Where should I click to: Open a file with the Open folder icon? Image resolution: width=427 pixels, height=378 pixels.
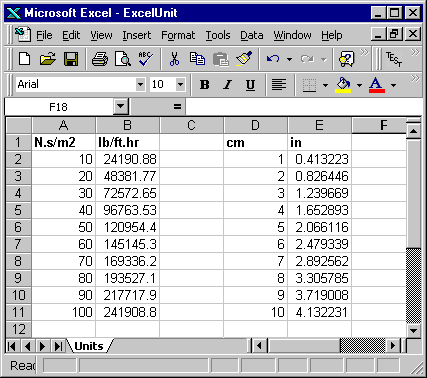coord(47,59)
